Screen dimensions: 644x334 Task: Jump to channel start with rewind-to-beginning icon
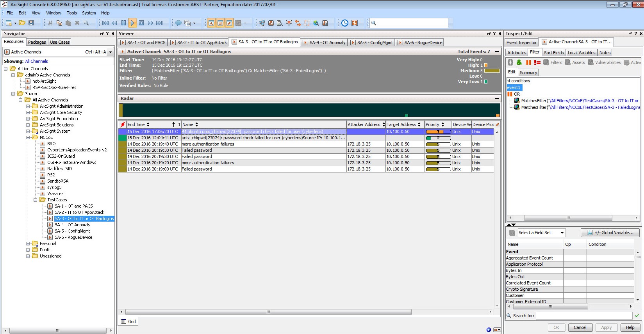tap(105, 23)
